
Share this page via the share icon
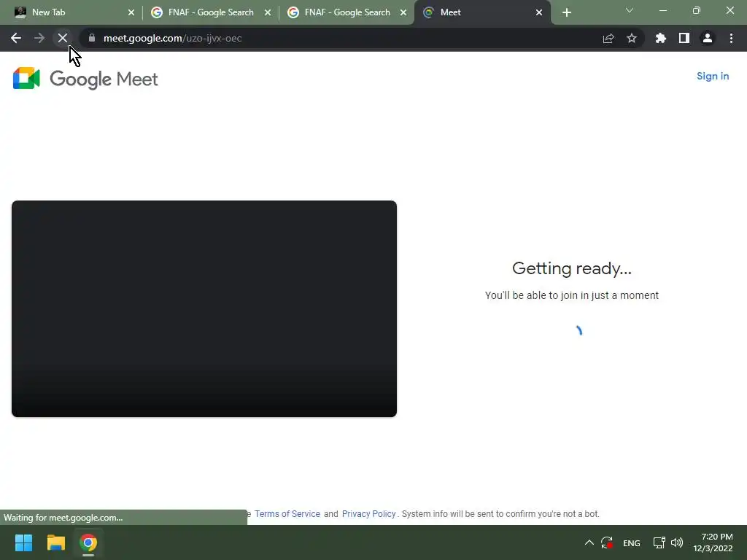pyautogui.click(x=608, y=39)
